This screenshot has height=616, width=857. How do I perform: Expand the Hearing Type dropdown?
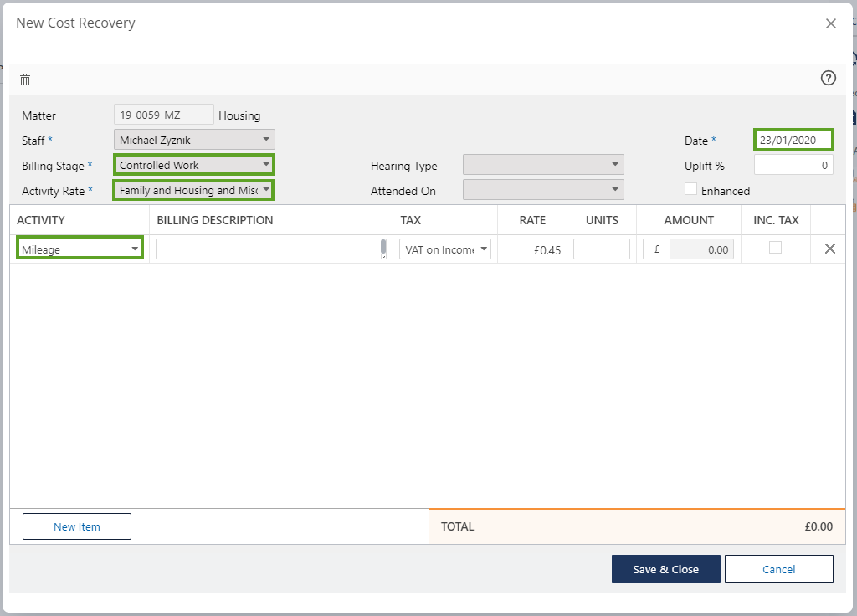pyautogui.click(x=542, y=165)
